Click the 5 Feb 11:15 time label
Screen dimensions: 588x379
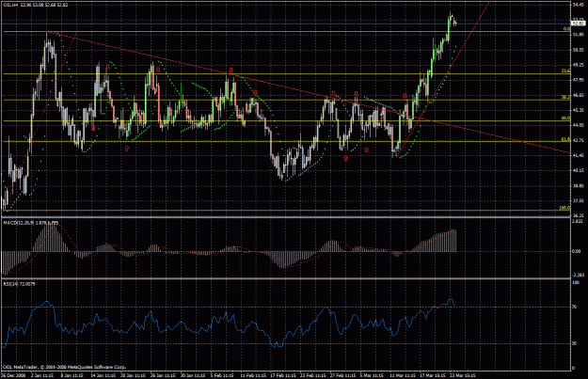222,375
